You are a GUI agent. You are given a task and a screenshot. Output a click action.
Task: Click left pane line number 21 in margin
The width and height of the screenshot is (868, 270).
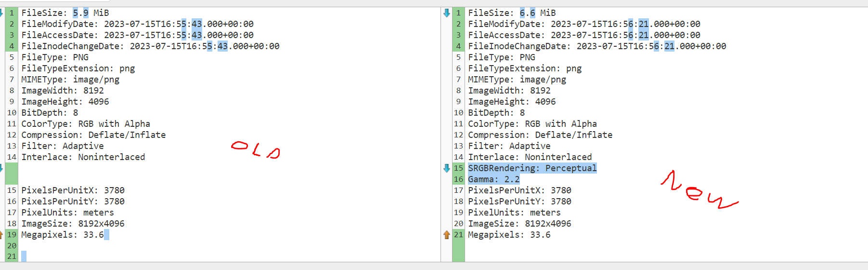pos(12,256)
